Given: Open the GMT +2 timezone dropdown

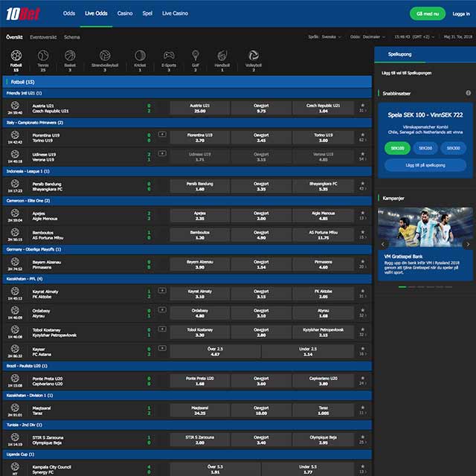Looking at the screenshot, I should coord(414,36).
